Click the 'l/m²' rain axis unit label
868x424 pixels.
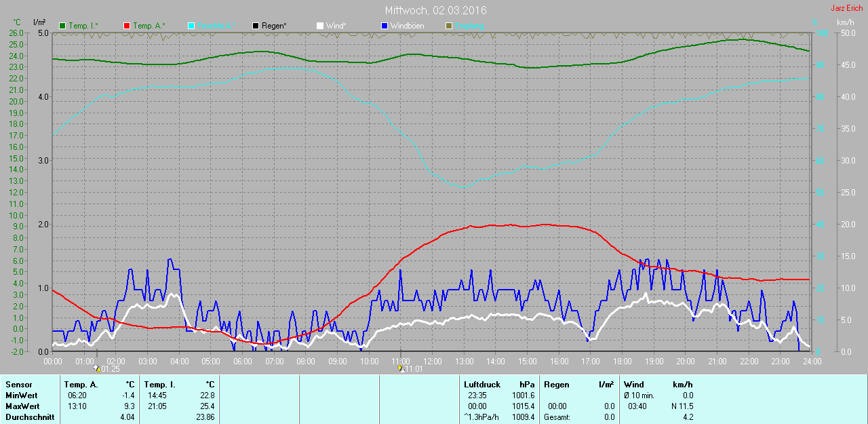tap(39, 22)
